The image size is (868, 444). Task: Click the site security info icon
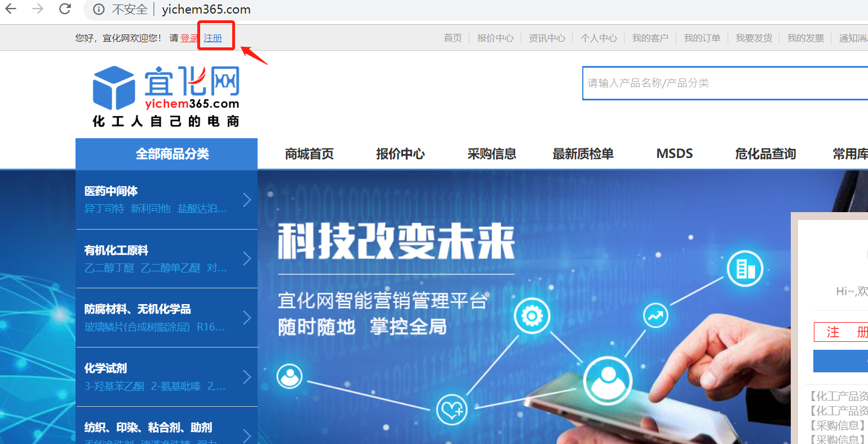[99, 10]
